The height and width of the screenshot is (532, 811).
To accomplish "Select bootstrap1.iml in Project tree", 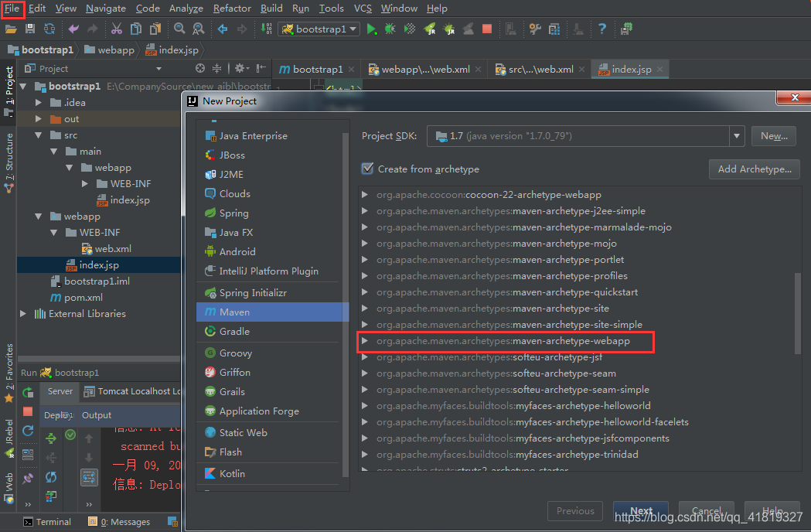I will [90, 281].
